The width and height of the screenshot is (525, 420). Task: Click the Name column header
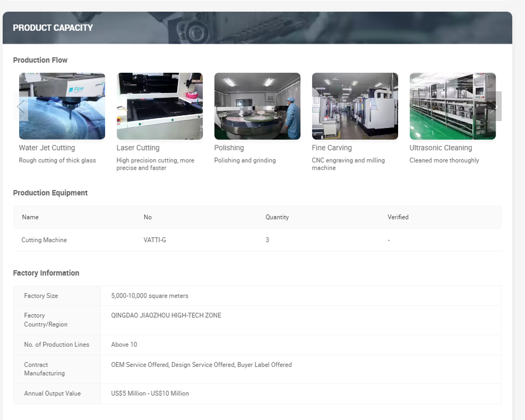click(x=30, y=217)
